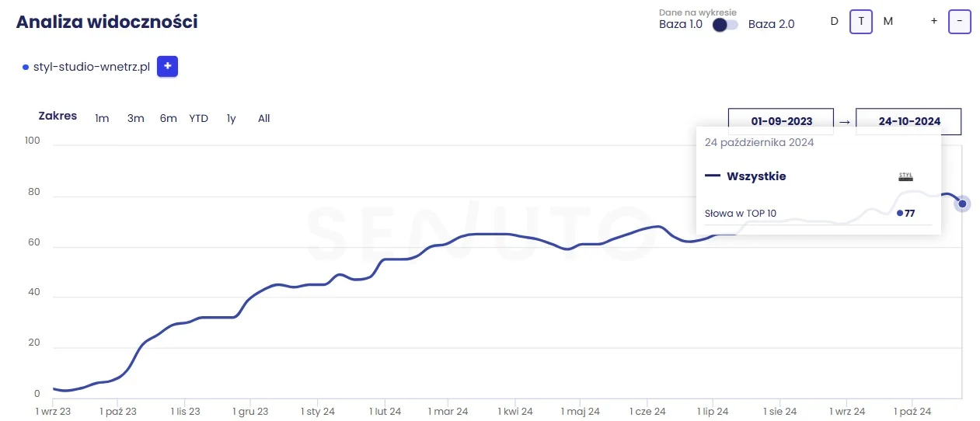
Task: Click the Wszystkie series legend entry
Action: [755, 176]
